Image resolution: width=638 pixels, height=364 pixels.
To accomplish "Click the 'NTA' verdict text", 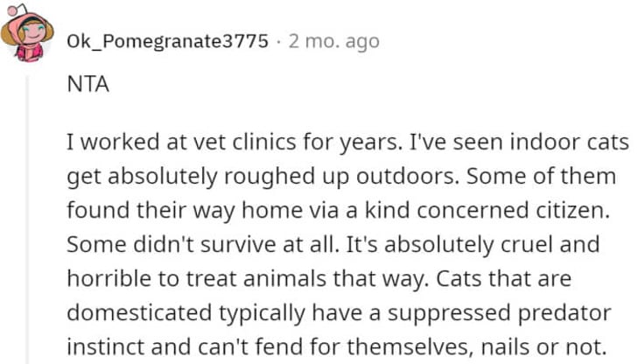I will [88, 84].
